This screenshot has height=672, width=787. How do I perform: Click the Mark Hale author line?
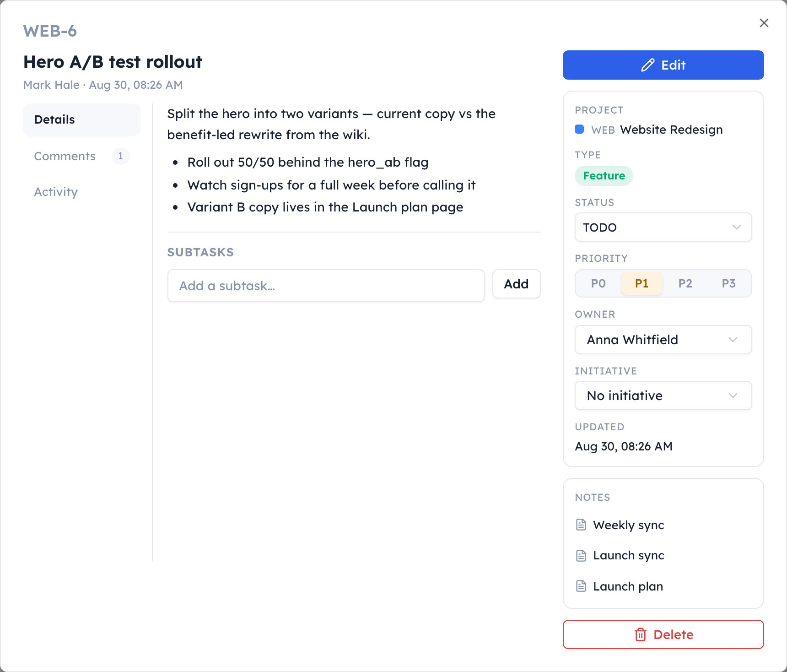103,85
